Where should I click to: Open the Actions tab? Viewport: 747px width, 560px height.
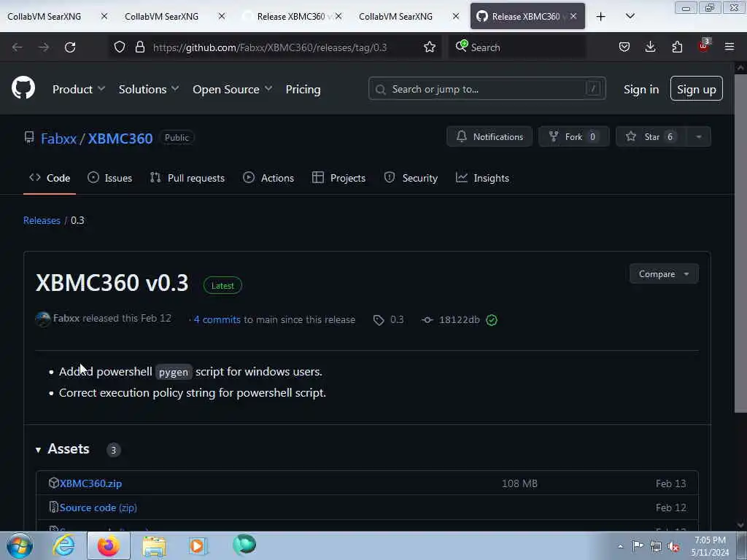point(268,178)
